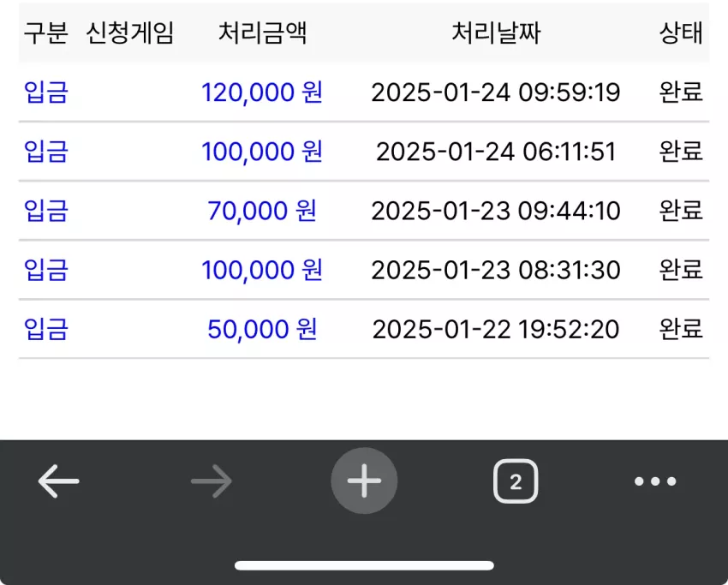Tap 완료 status for 2025-01-22 entry
Screen dimensions: 728x585
coord(681,329)
